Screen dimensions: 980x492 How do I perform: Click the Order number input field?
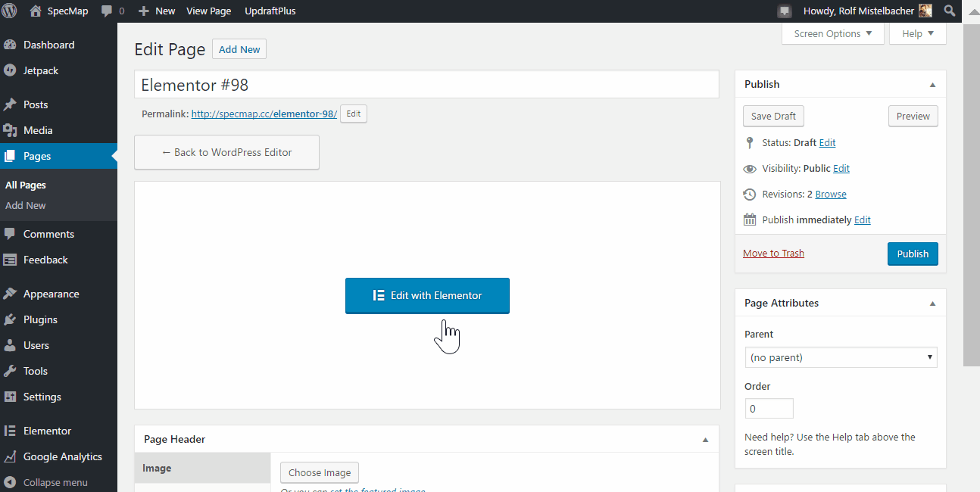(x=769, y=409)
